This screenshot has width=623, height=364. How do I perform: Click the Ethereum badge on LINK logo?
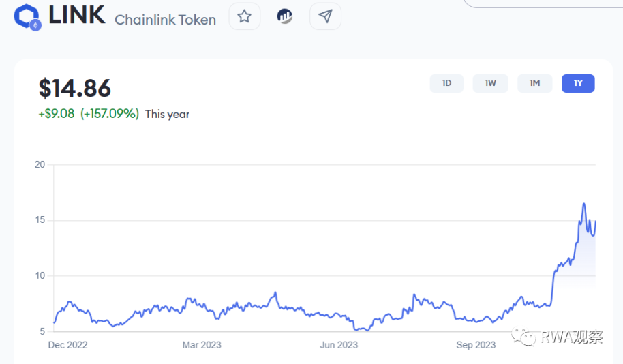35,25
